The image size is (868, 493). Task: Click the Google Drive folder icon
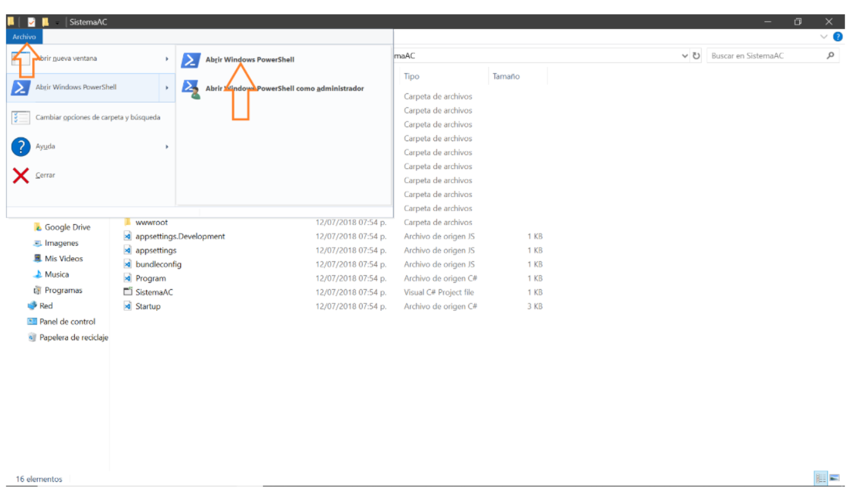click(x=38, y=227)
